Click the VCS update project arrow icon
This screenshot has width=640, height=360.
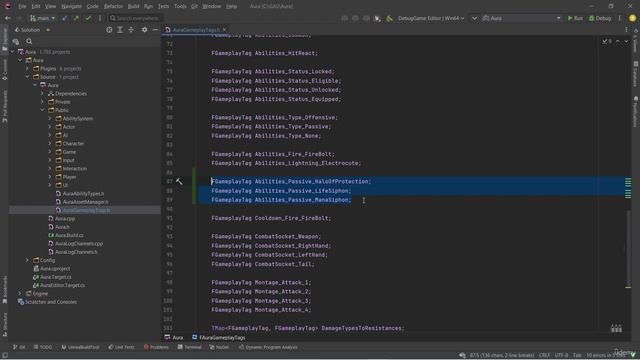pyautogui.click(x=64, y=18)
